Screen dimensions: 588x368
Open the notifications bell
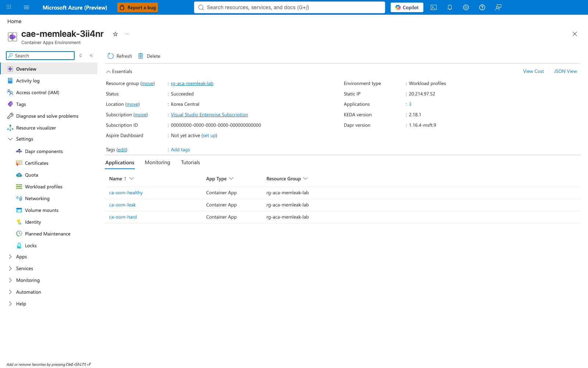[450, 7]
